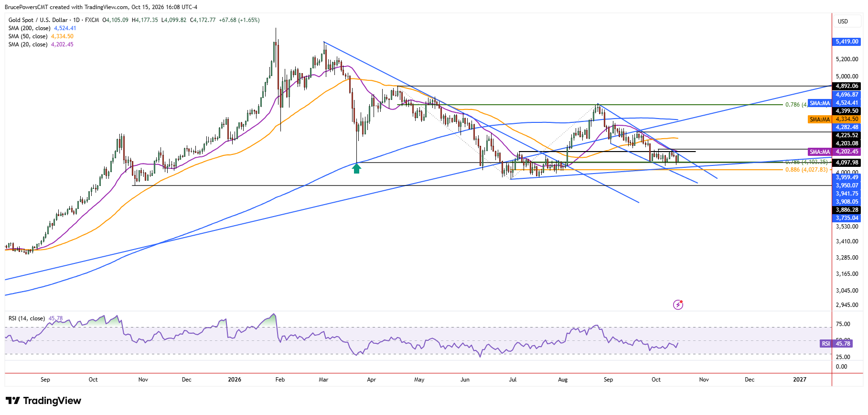
Task: Select the SMA (20, close) legend entry
Action: [x=41, y=44]
